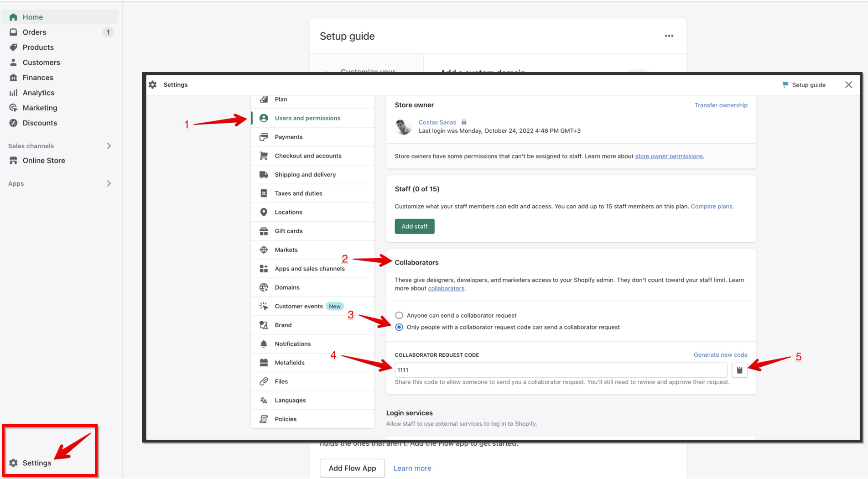Click the Transfer ownership link
Viewport: 868px width, 479px height.
721,105
